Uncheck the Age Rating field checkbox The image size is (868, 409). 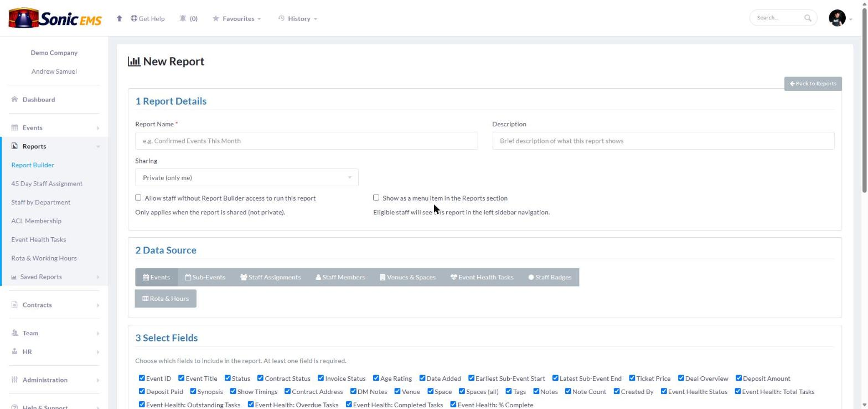pyautogui.click(x=376, y=378)
